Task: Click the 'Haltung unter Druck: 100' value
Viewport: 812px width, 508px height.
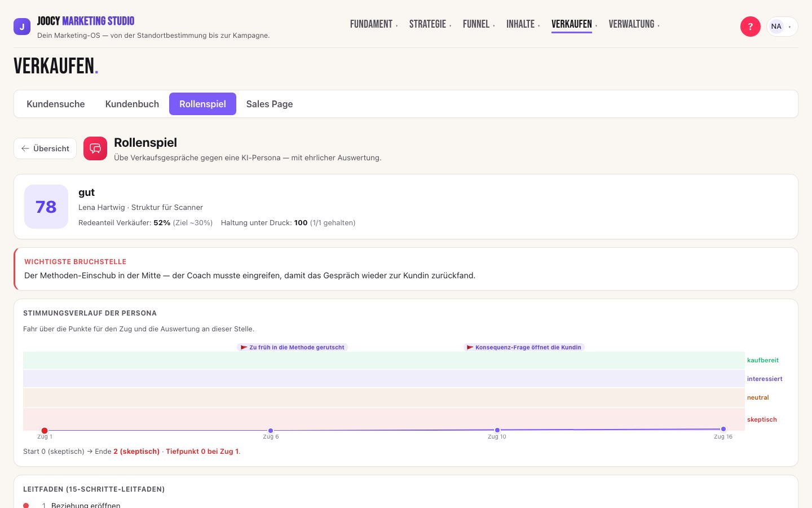Action: click(x=264, y=223)
